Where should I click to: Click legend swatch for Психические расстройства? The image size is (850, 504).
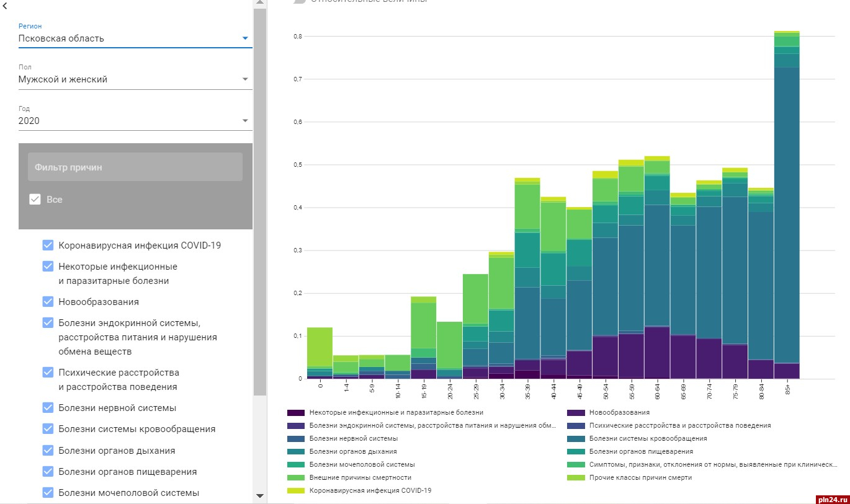[576, 426]
